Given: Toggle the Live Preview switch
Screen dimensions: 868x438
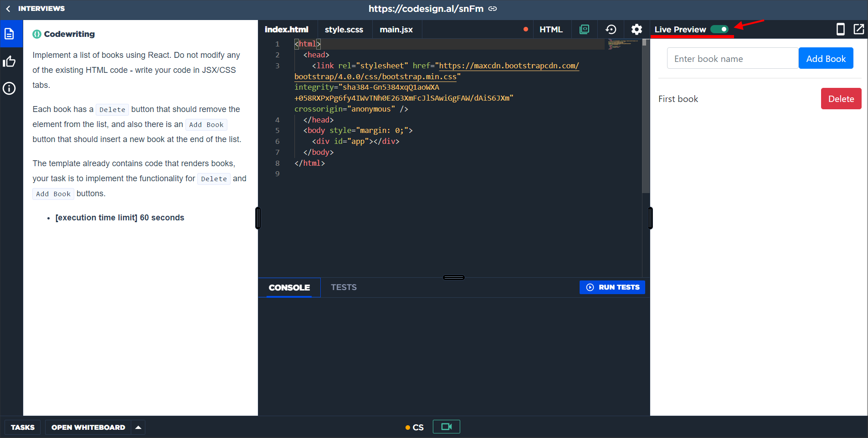Looking at the screenshot, I should click(x=719, y=29).
